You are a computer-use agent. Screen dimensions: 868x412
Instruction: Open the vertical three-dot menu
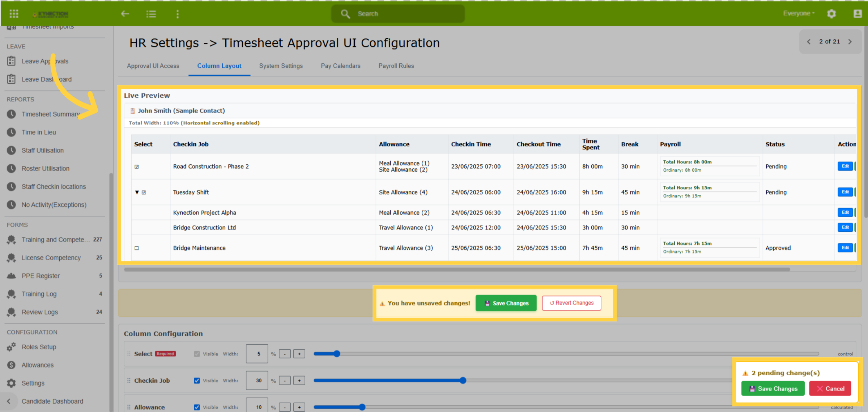[177, 14]
